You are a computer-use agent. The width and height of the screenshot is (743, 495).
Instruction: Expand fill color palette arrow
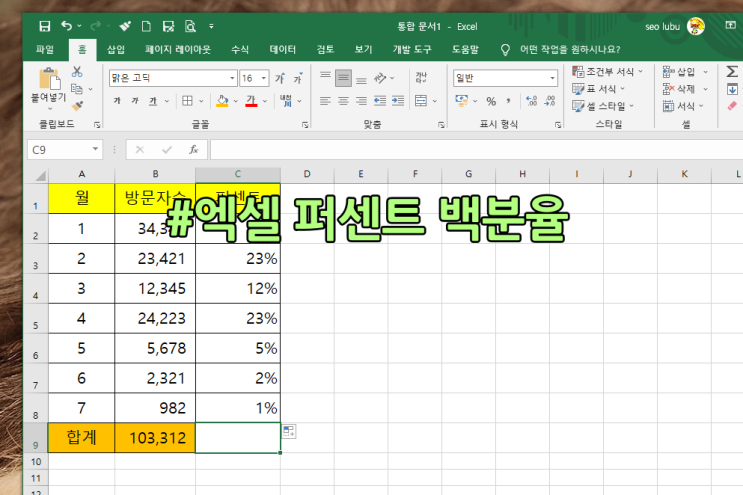pos(236,101)
